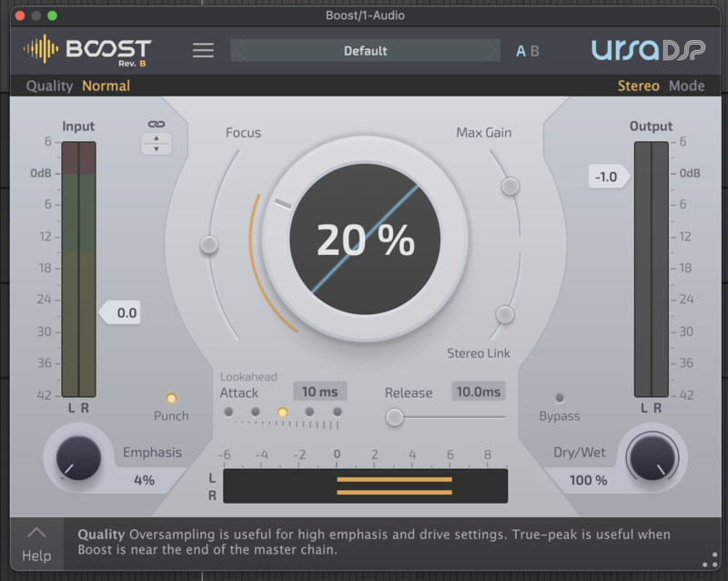Image resolution: width=728 pixels, height=581 pixels.
Task: Click the Boost Rev. B logo
Action: tap(87, 50)
